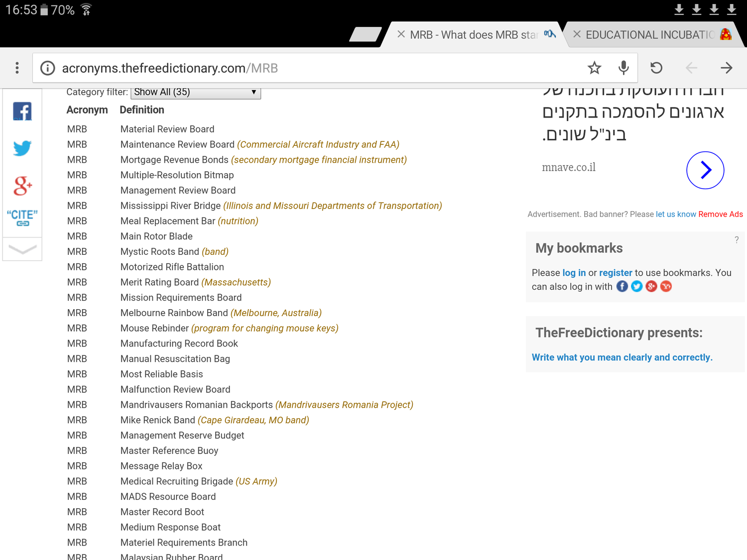Go forward with the right arrow
The image size is (747, 560).
click(x=726, y=68)
